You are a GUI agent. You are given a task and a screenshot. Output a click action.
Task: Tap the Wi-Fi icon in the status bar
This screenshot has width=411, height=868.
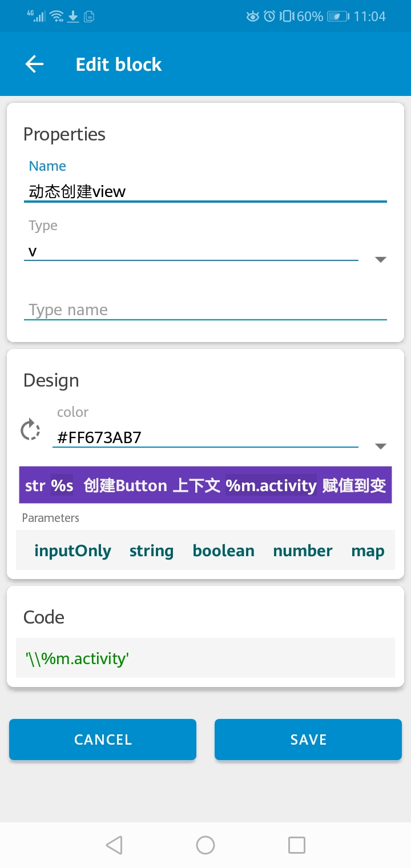pyautogui.click(x=55, y=15)
